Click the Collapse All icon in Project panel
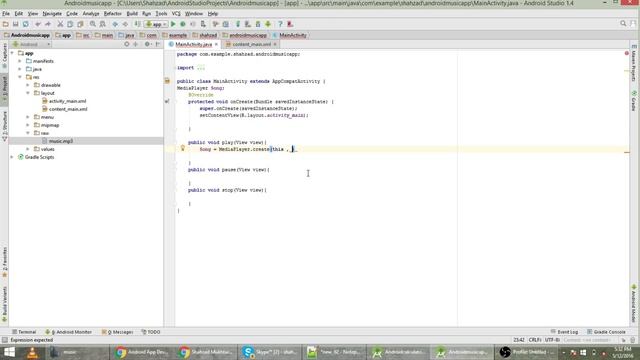The image size is (640, 360). 135,44
